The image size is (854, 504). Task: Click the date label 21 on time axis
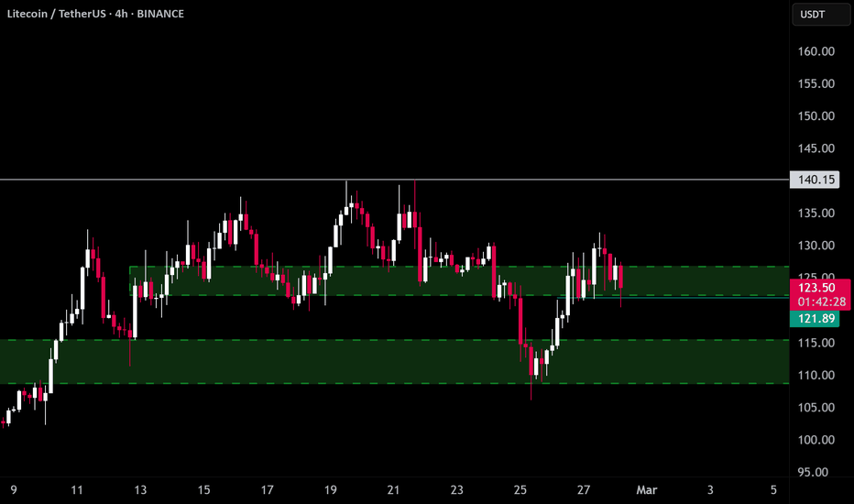(393, 490)
